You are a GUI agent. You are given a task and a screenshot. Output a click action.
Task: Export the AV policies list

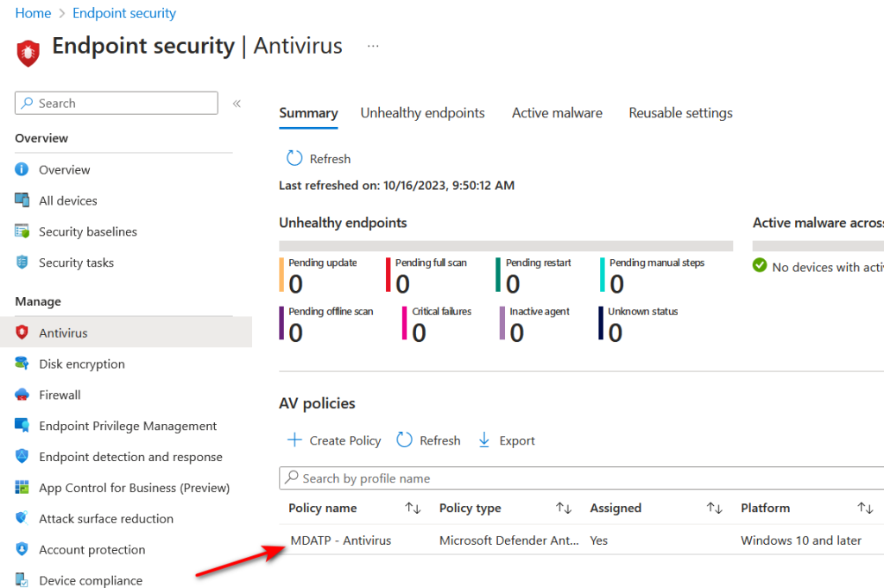[x=506, y=440]
